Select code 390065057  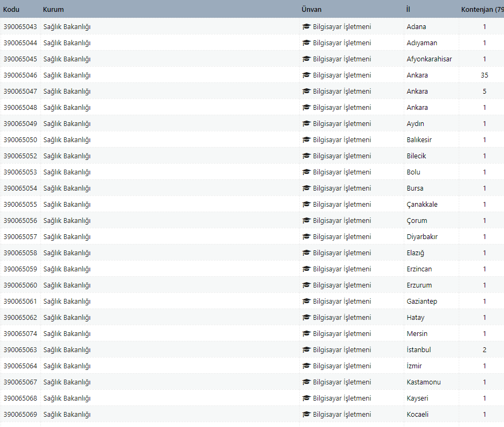20,236
